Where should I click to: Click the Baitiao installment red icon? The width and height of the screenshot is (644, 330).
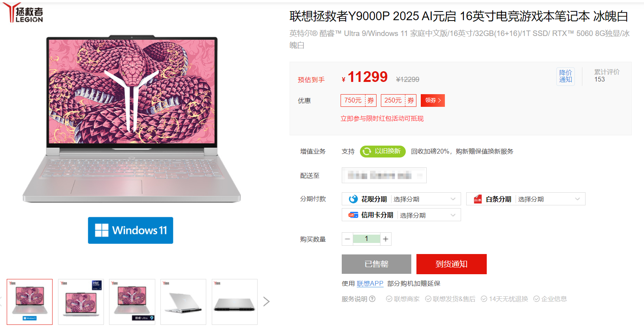(478, 199)
